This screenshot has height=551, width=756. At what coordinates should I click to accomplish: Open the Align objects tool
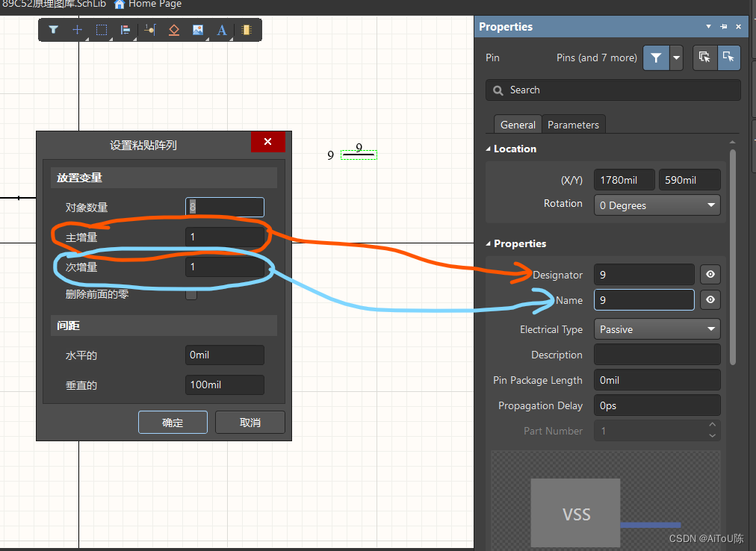coord(126,30)
